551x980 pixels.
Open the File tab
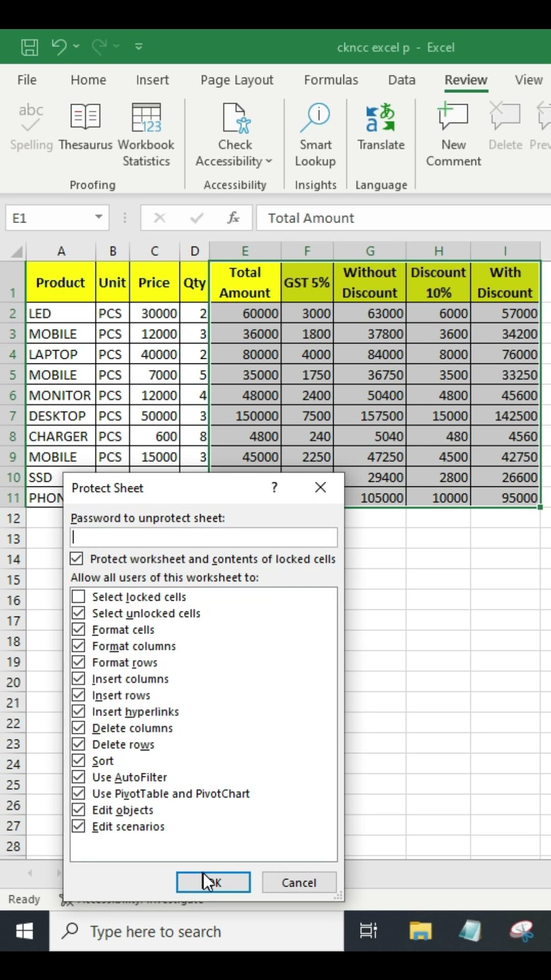27,80
